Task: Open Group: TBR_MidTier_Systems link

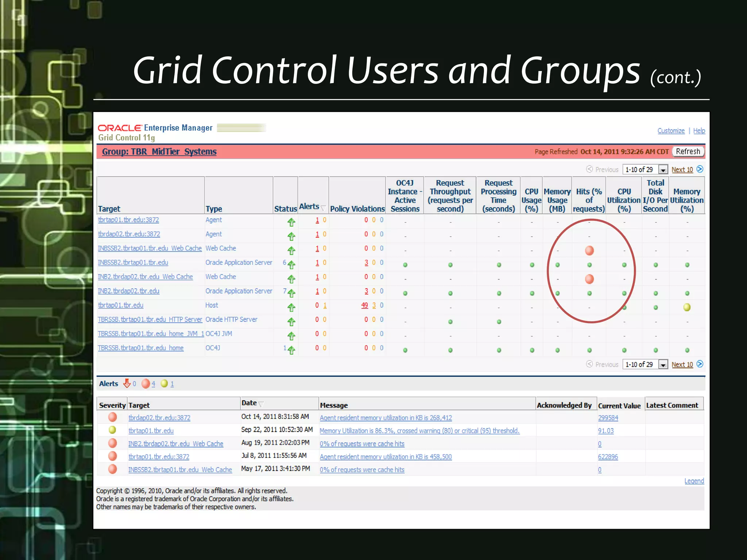Action: tap(159, 152)
